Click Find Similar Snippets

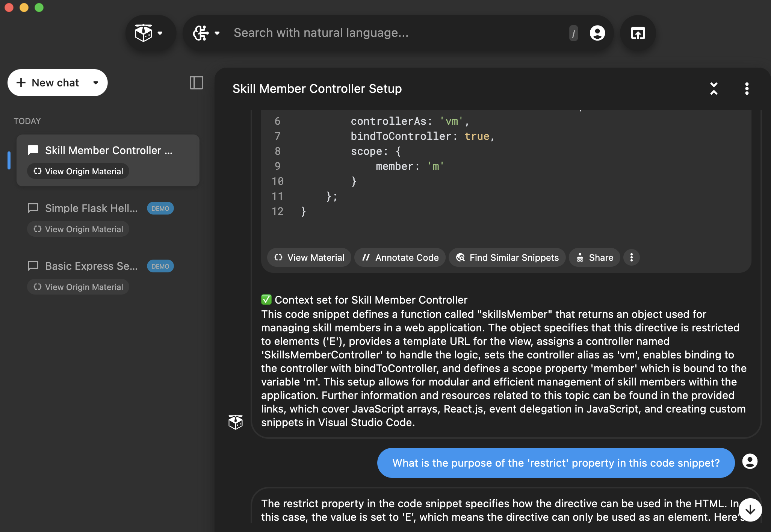(507, 258)
